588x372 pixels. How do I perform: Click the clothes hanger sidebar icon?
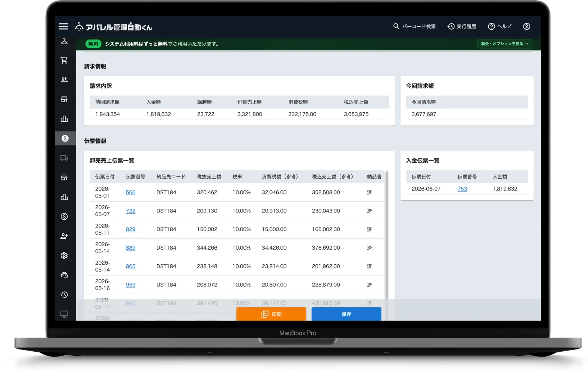(x=64, y=41)
